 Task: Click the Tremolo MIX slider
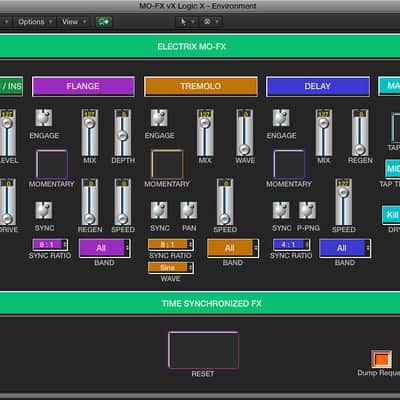tap(205, 132)
